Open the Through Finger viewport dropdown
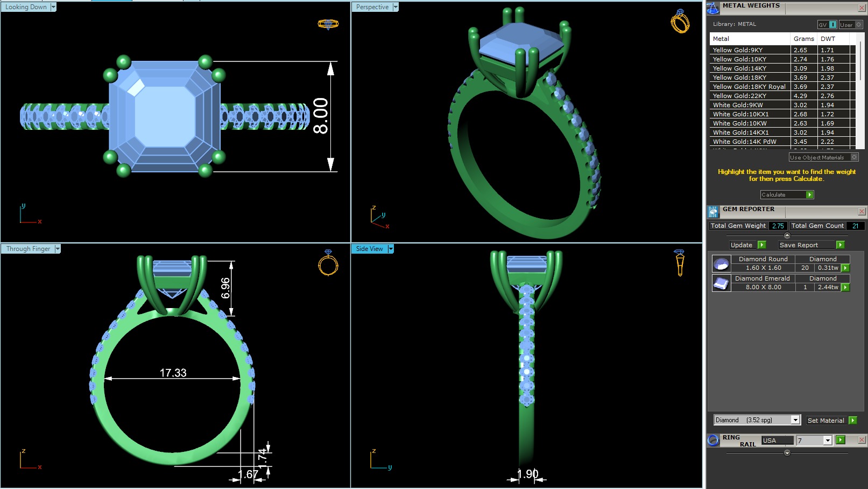Screen dimensions: 868x489 point(58,249)
